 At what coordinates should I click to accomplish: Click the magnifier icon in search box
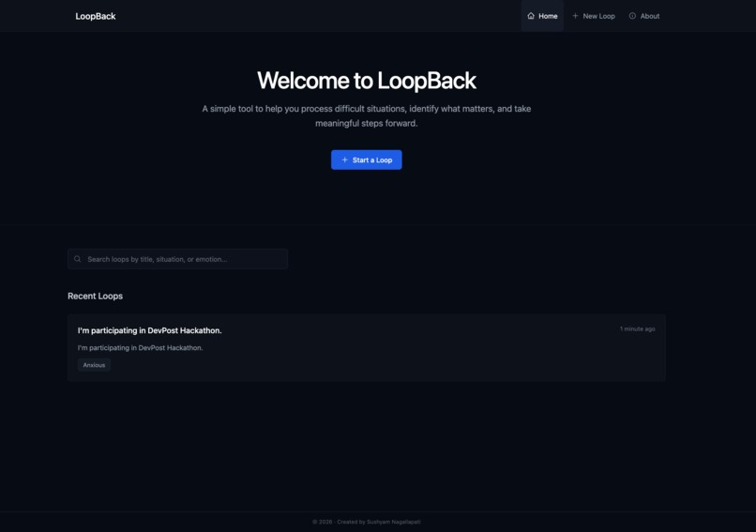pos(77,259)
